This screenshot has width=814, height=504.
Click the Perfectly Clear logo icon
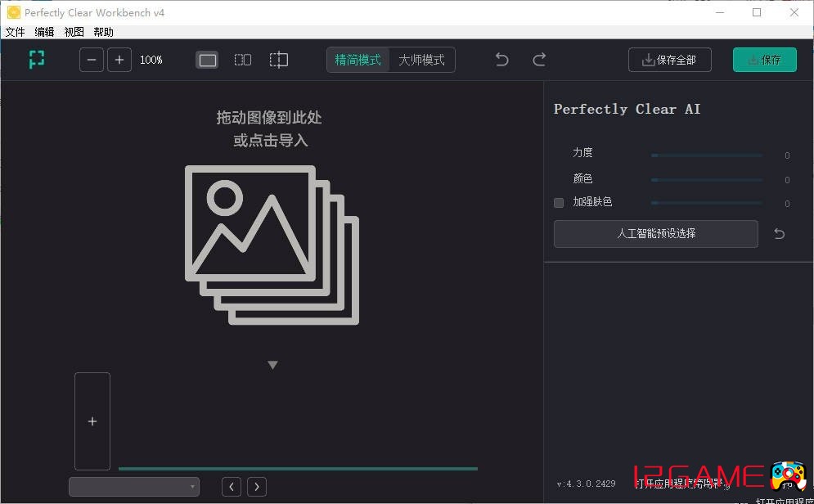[37, 60]
